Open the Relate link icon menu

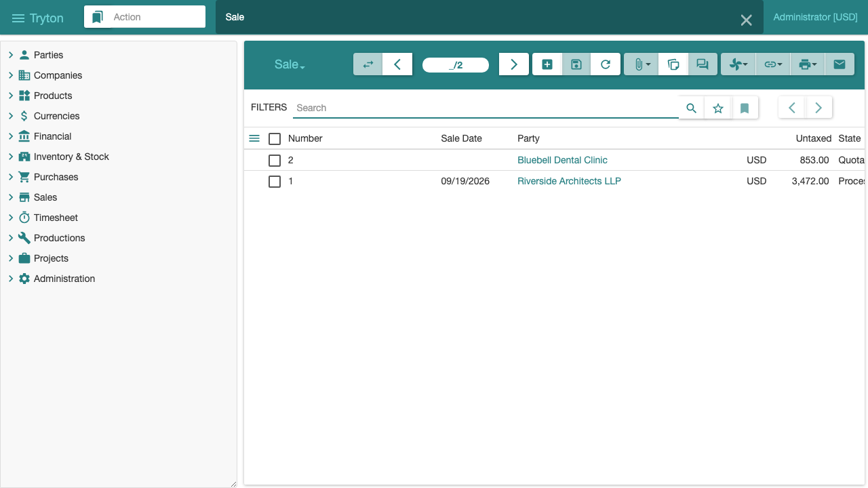[773, 64]
